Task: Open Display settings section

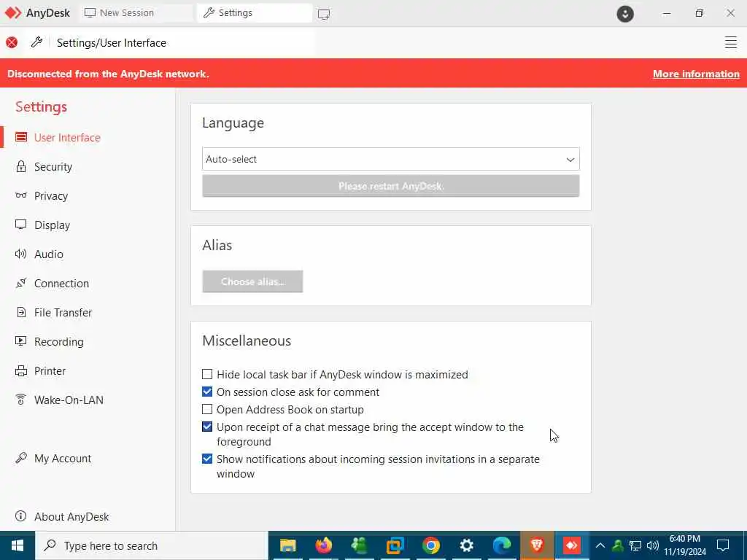Action: (52, 225)
